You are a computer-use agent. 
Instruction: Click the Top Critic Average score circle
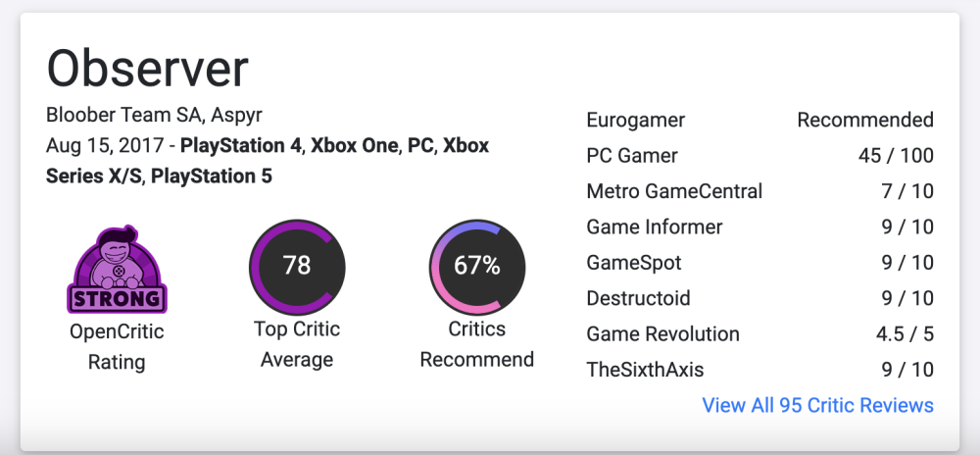coord(296,266)
